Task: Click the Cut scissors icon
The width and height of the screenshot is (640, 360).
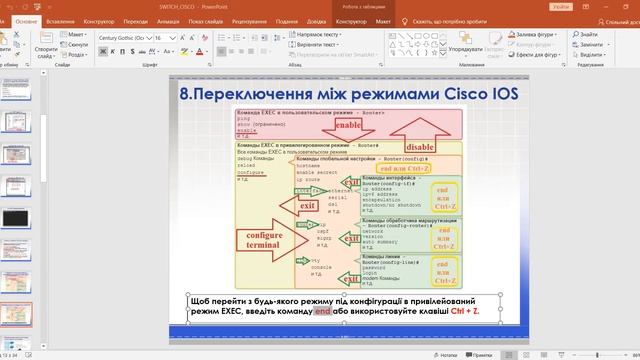Action: click(x=16, y=35)
